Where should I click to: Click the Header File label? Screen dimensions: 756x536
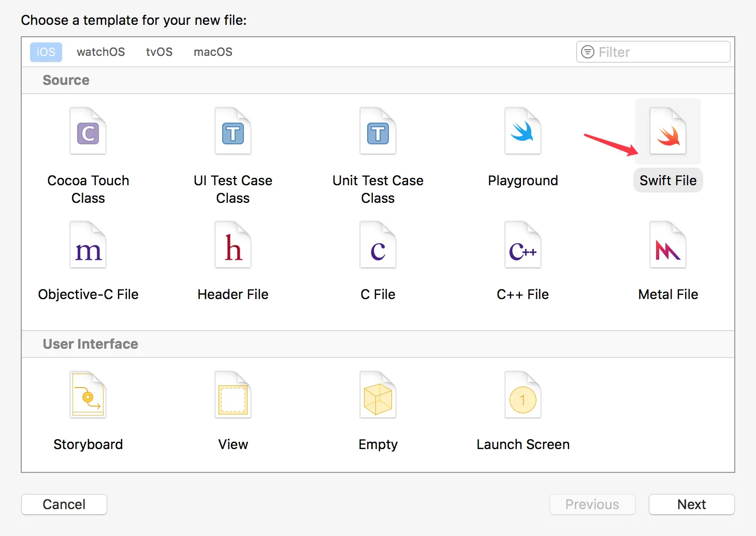(233, 294)
